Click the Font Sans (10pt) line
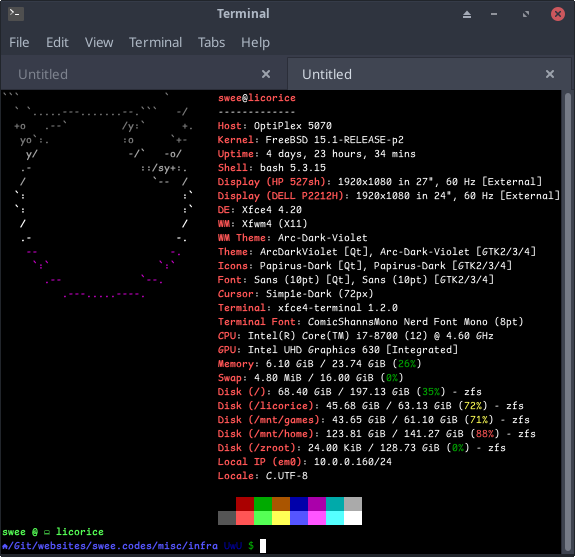The height and width of the screenshot is (557, 575). (x=356, y=280)
